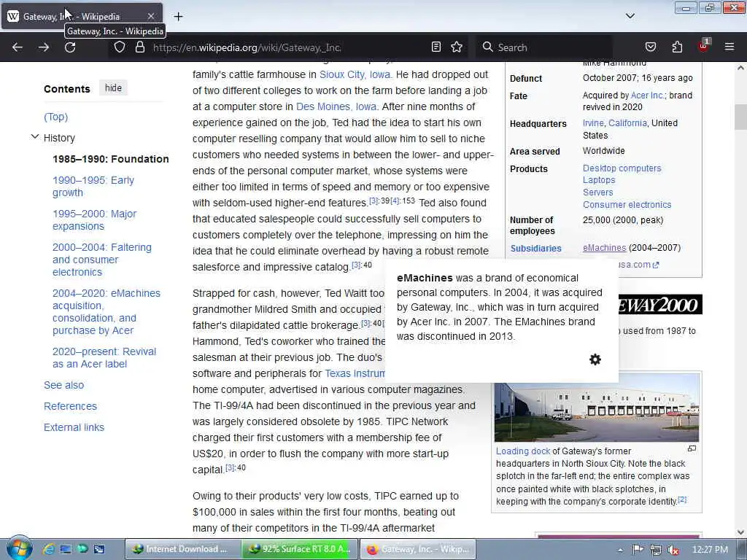Reload the Wikipedia page
747x560 pixels.
pos(70,47)
